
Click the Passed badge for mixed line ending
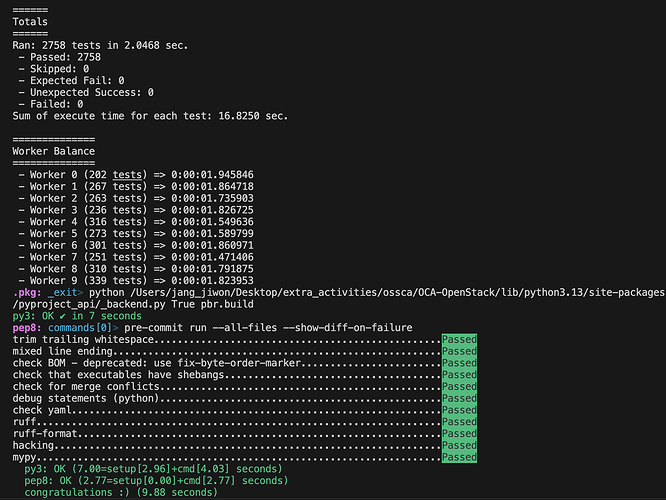coord(459,352)
